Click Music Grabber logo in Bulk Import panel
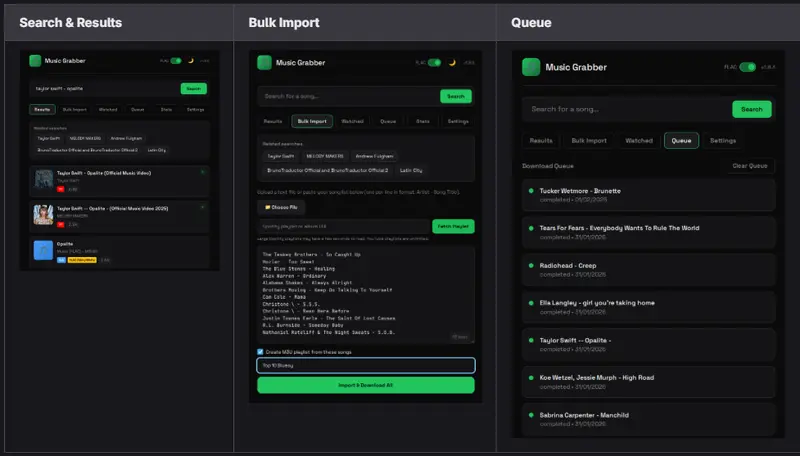The width and height of the screenshot is (800, 456). pos(264,63)
